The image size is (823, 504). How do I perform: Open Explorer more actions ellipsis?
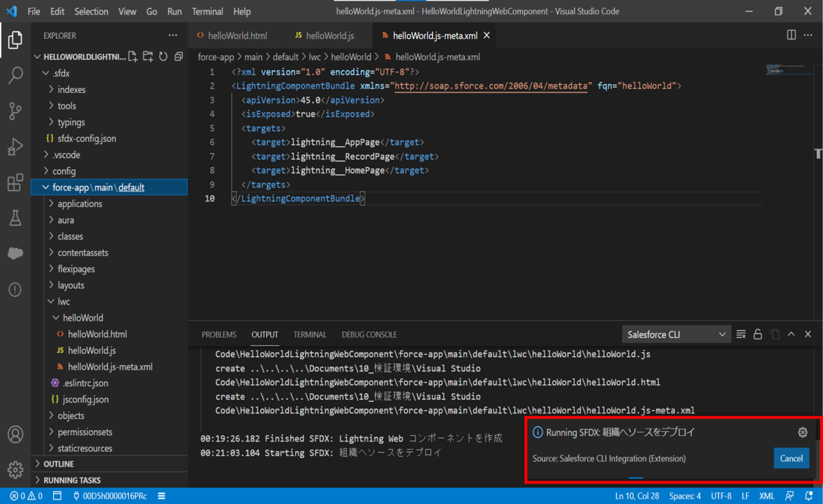[x=173, y=36]
